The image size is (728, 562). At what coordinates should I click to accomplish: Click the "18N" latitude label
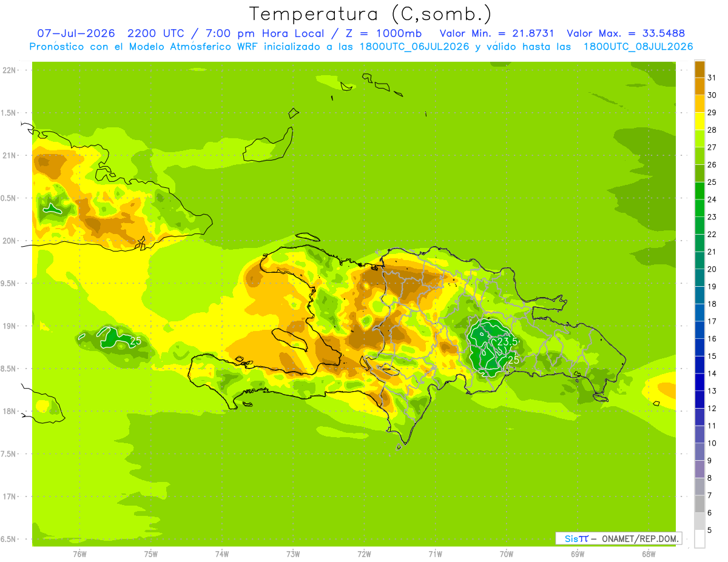(x=10, y=412)
